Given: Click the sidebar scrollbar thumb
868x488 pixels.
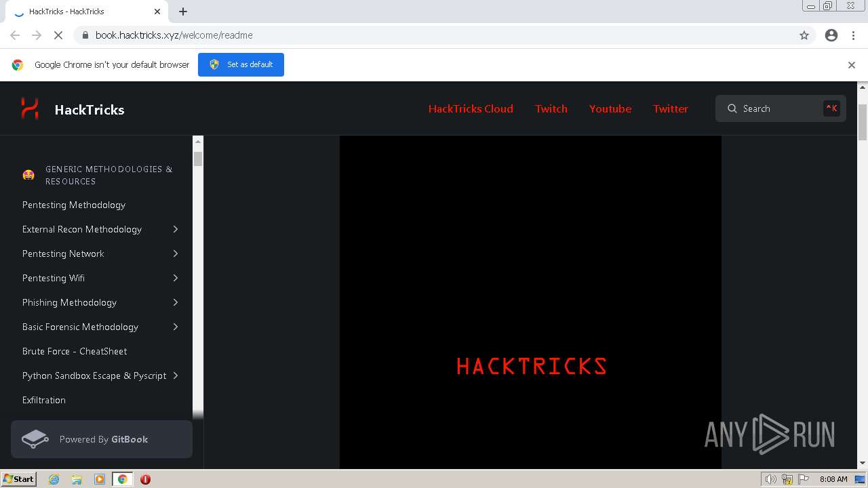Looking at the screenshot, I should (x=198, y=159).
